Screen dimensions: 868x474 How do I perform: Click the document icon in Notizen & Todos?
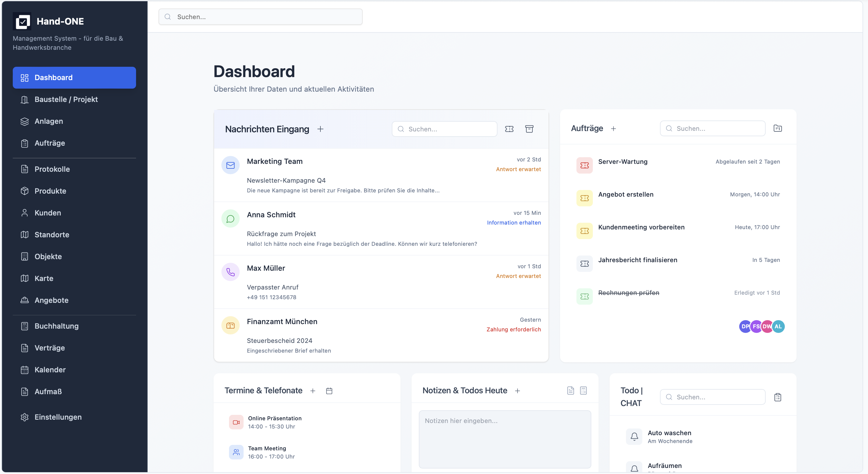(x=570, y=391)
